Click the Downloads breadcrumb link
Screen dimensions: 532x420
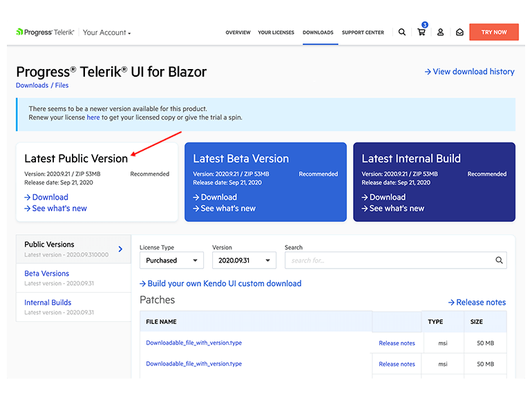coord(32,86)
